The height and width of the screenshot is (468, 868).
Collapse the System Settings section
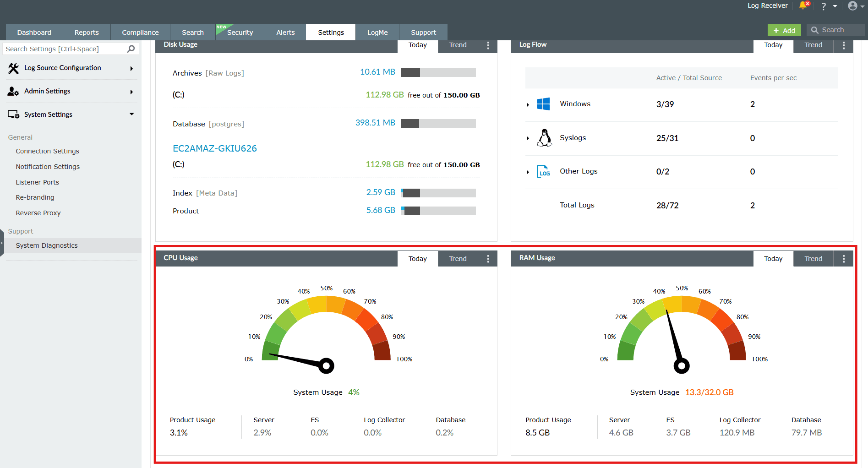pos(132,114)
